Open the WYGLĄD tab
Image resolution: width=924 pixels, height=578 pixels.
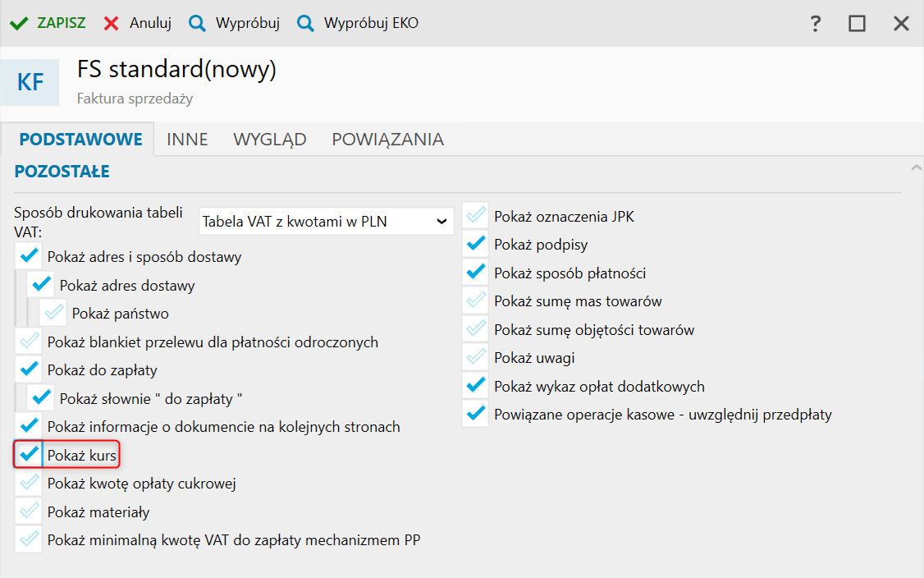pyautogui.click(x=270, y=140)
